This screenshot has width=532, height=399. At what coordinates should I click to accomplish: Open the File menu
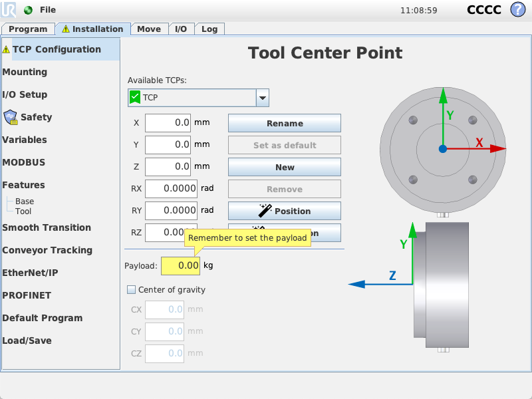click(48, 10)
